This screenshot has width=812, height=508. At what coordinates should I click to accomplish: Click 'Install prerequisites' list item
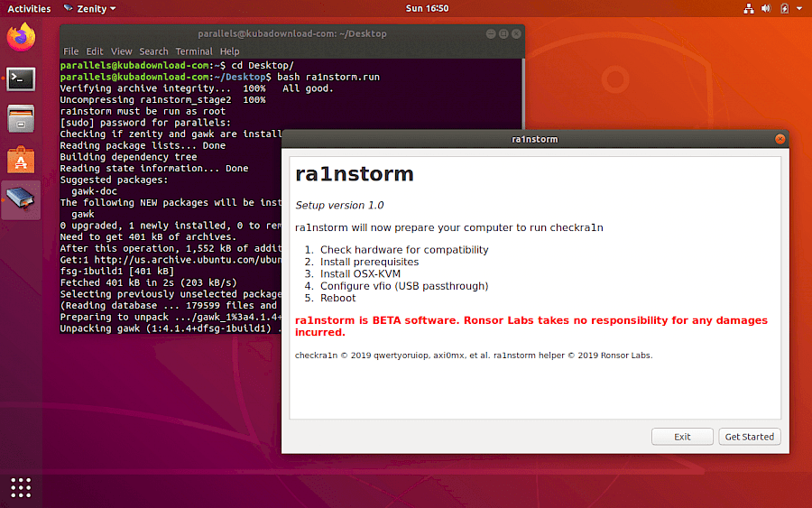(x=369, y=262)
